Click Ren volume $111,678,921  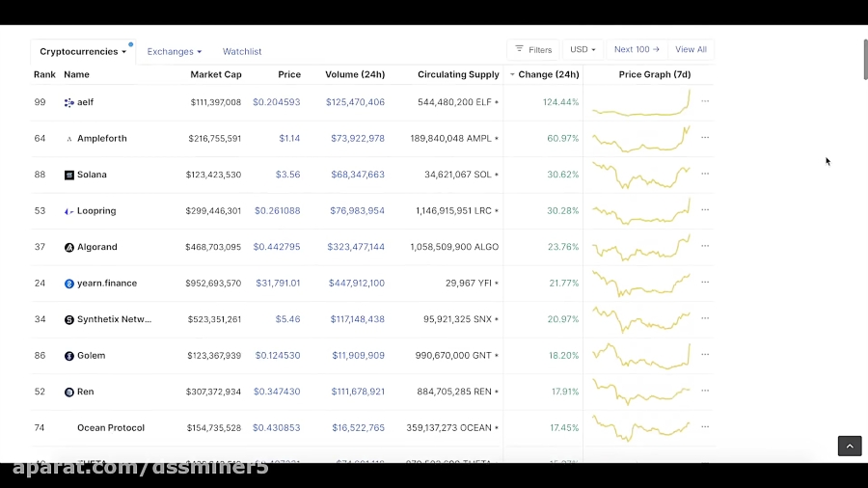pyautogui.click(x=358, y=392)
